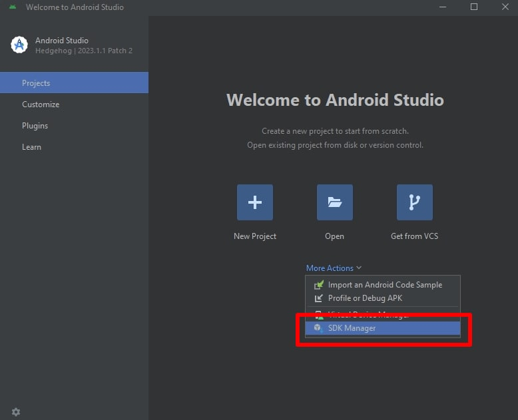Screen dimensions: 518x420
Task: Collapse the More Actions dropdown
Action: [334, 268]
